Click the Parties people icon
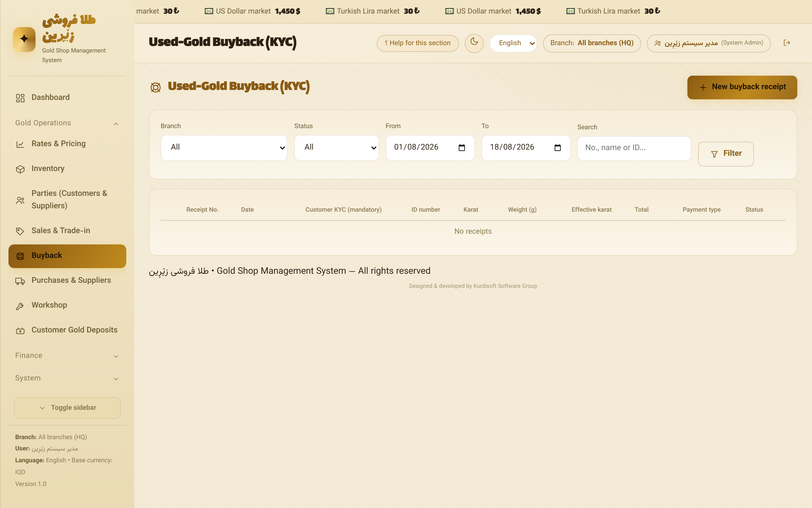 click(20, 201)
